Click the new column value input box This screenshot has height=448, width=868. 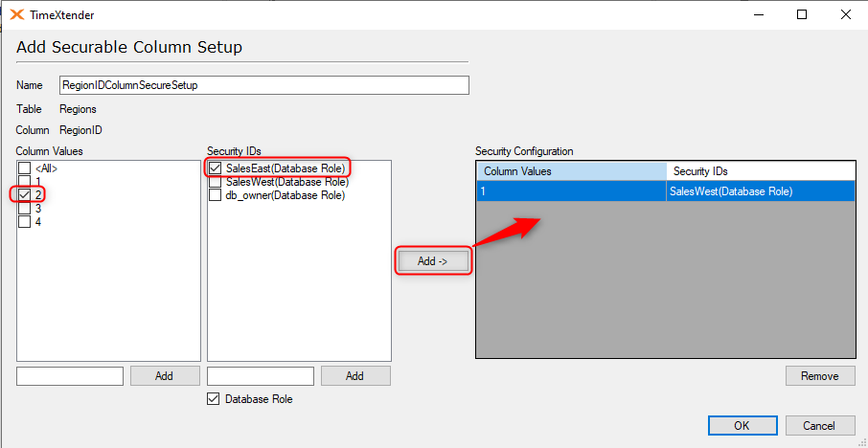click(x=70, y=375)
